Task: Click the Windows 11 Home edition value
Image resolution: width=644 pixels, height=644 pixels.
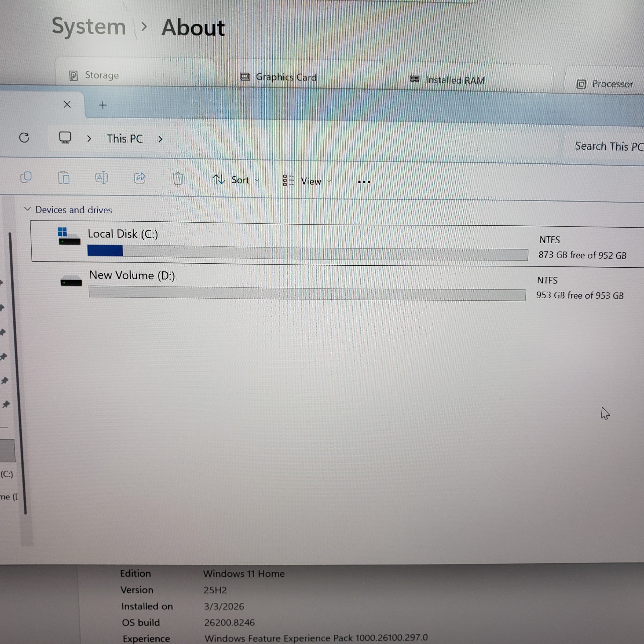Action: [244, 574]
